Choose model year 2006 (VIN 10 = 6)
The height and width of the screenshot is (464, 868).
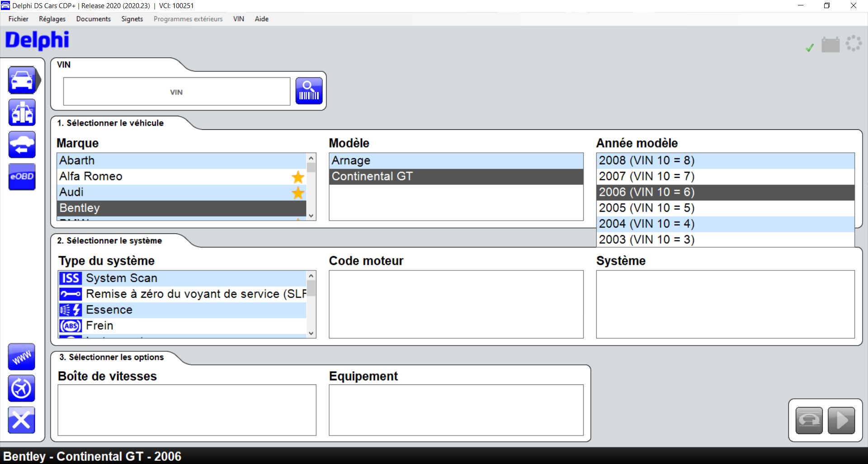(x=726, y=192)
